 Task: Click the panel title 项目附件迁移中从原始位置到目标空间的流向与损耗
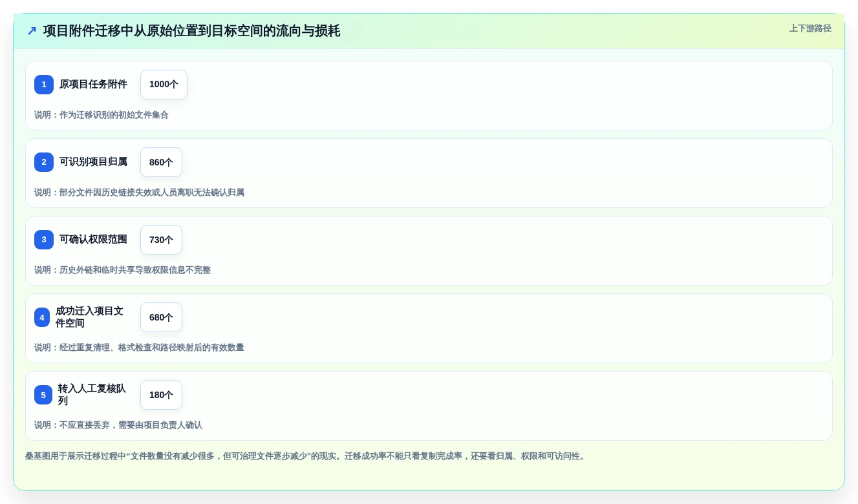click(191, 31)
